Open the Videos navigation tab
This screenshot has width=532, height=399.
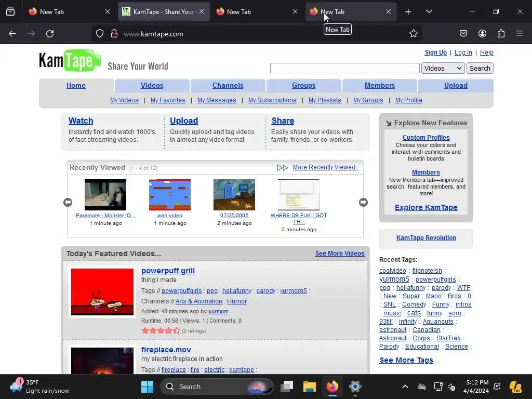tap(152, 86)
